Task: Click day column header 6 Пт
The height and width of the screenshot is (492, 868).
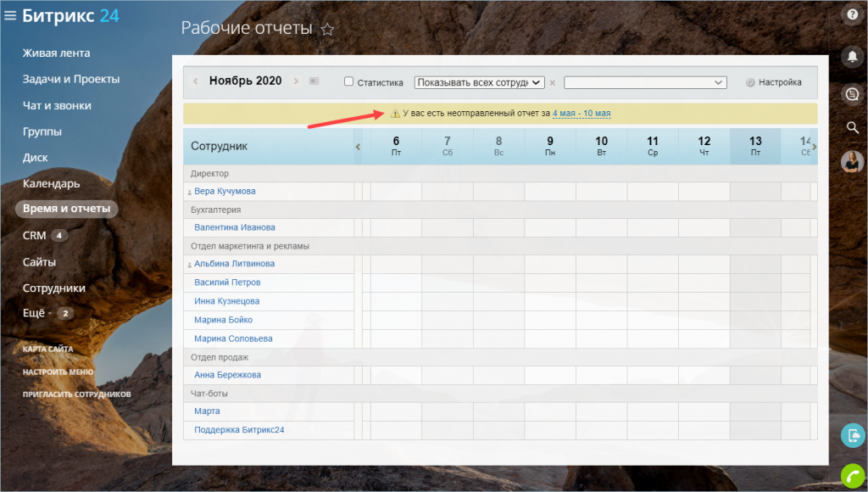Action: click(396, 146)
